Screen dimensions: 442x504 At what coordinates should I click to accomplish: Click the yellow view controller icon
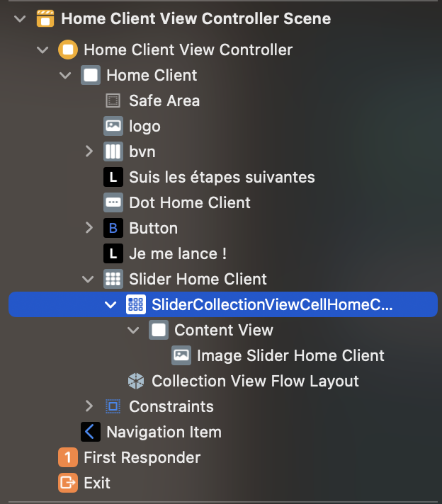(68, 50)
